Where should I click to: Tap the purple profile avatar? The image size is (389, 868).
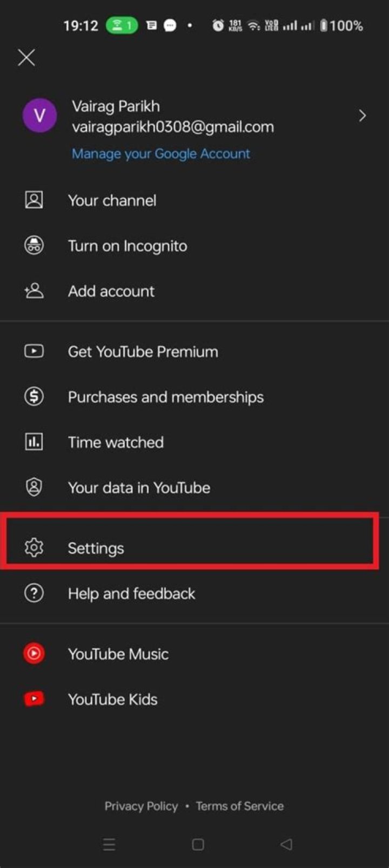(39, 115)
